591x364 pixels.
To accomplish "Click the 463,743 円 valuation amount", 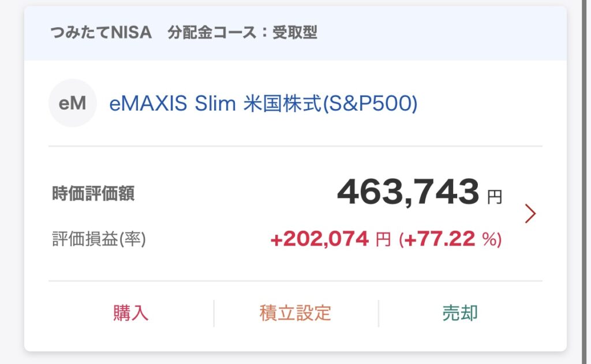I will [420, 192].
